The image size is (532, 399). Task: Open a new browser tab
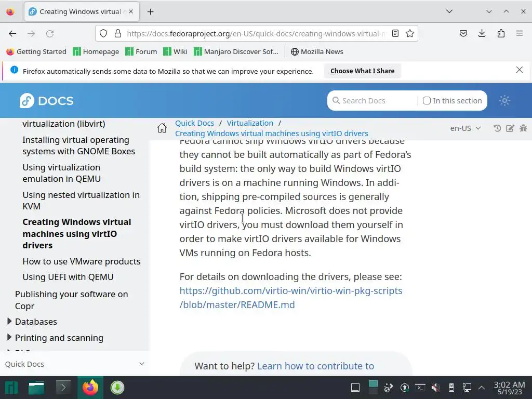[x=150, y=12]
